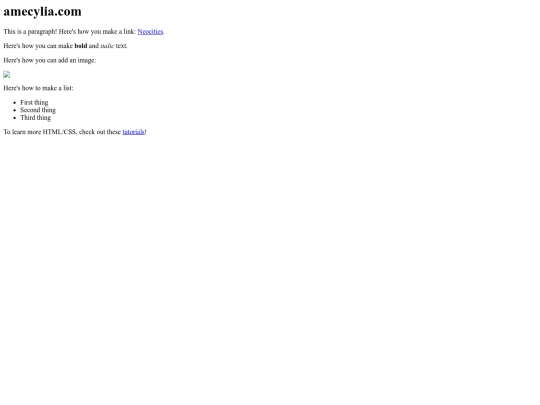The height and width of the screenshot is (405, 540).
Task: Click 'Here's how you can add an image:' line
Action: 50,60
